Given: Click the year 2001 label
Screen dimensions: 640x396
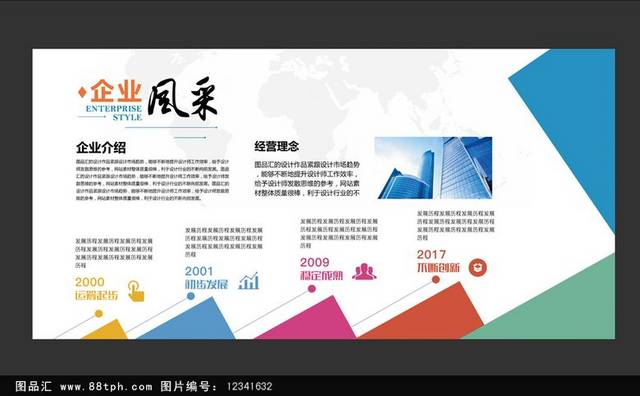Looking at the screenshot, I should point(199,271).
